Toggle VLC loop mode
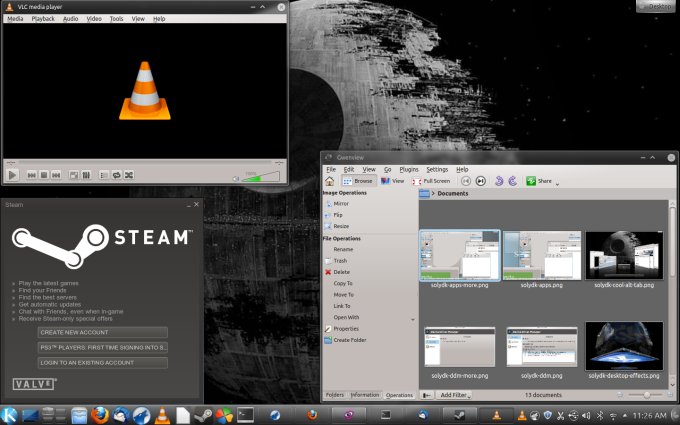The width and height of the screenshot is (680, 425). (x=116, y=175)
